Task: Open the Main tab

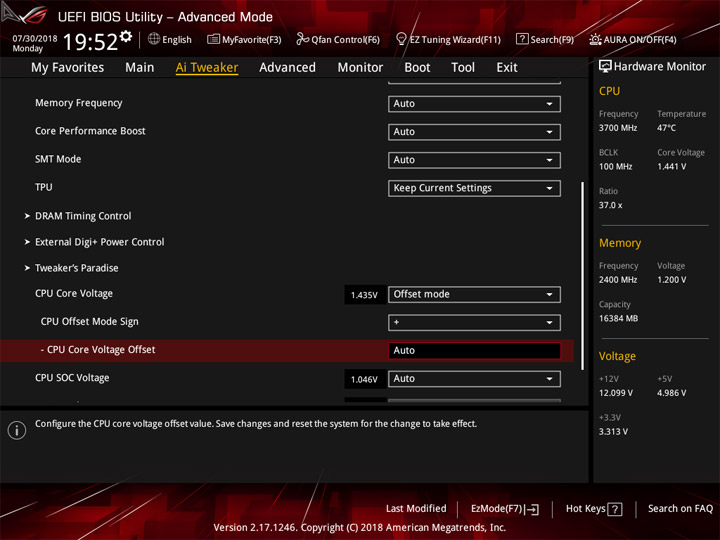Action: 140,68
